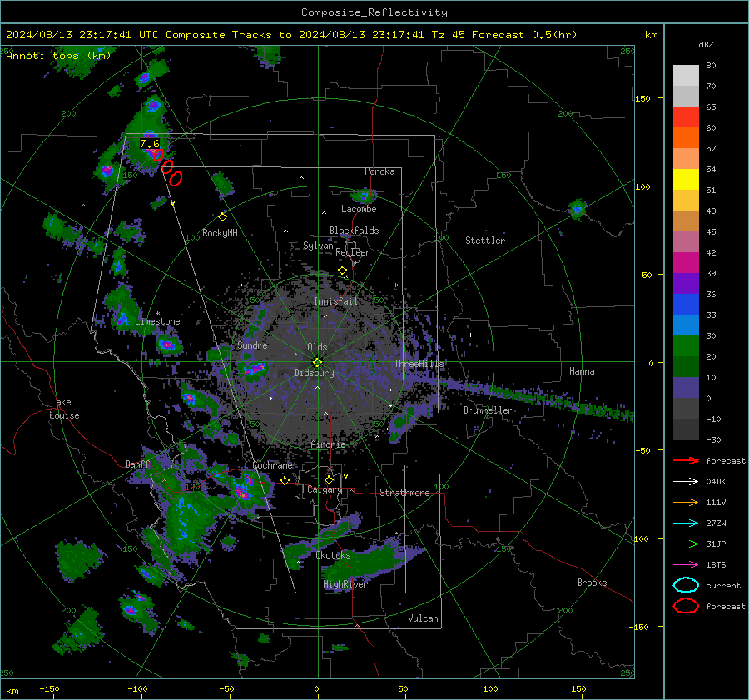Click the storm cell west of Sundre
The height and width of the screenshot is (700, 749).
tap(167, 344)
